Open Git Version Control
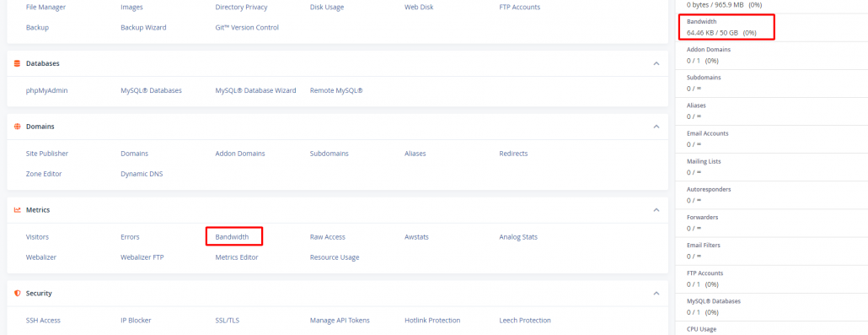The width and height of the screenshot is (868, 335). [247, 27]
